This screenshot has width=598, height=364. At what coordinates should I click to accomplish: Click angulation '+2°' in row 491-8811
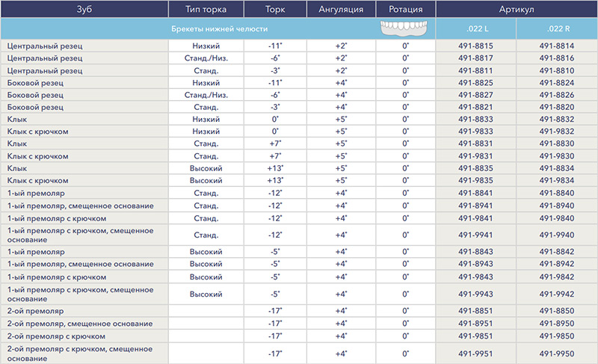pyautogui.click(x=341, y=70)
